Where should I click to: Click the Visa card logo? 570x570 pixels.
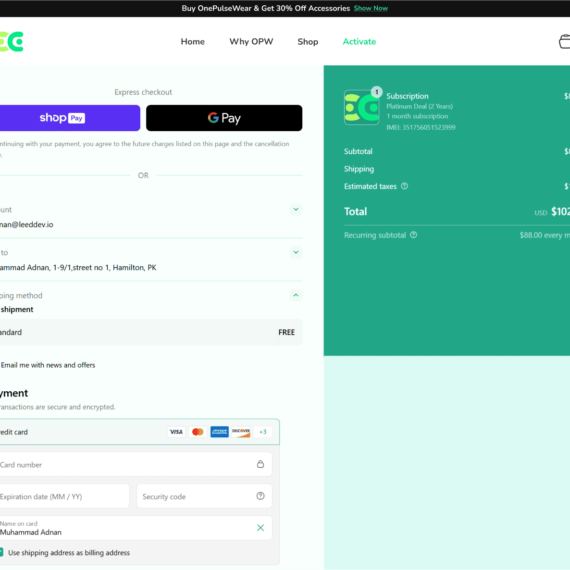176,432
